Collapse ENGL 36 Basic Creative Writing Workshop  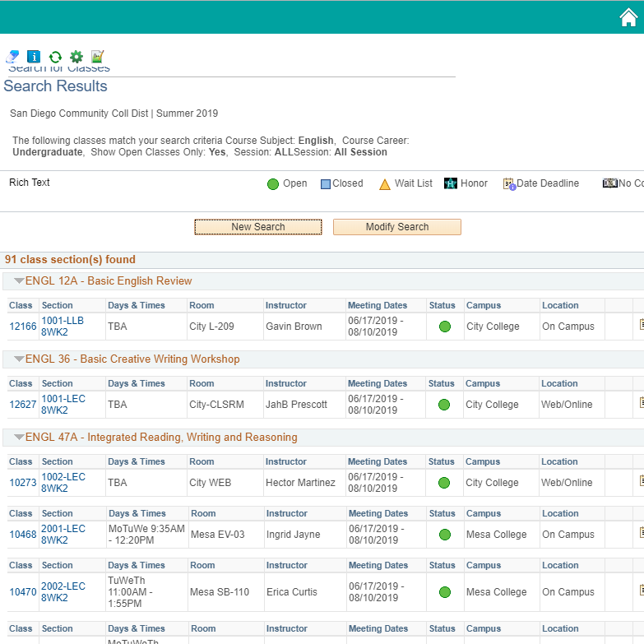(19, 359)
